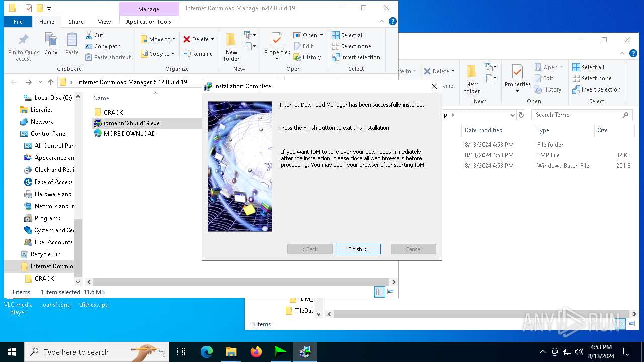
Task: Open File Explorer from taskbar
Action: point(231,352)
